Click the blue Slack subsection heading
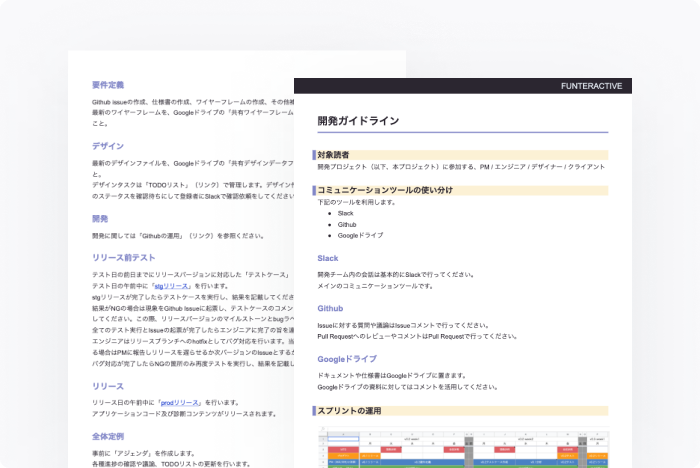The image size is (700, 468). pos(328,259)
